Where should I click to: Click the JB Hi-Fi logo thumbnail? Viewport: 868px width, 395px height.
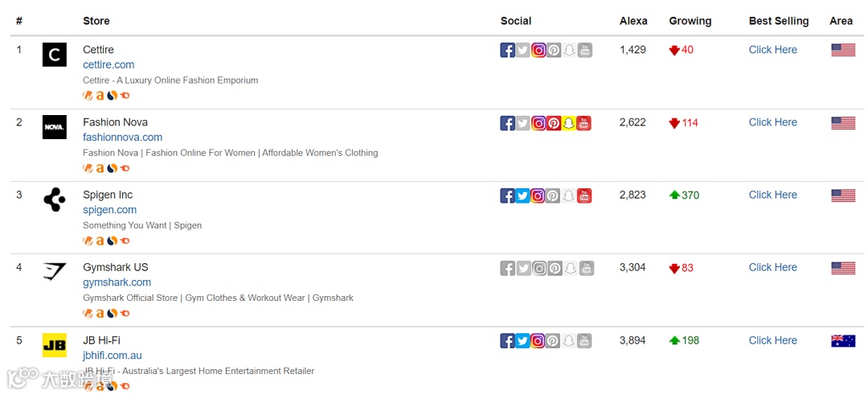point(55,344)
